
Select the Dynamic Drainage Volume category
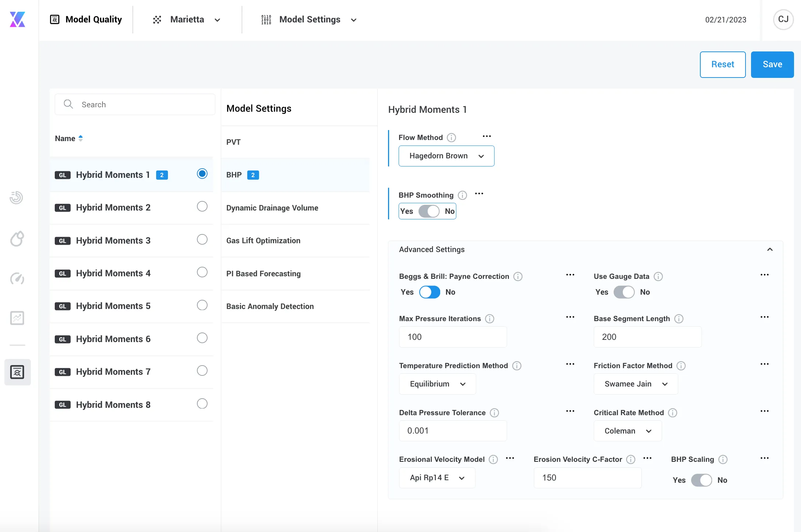[295, 208]
